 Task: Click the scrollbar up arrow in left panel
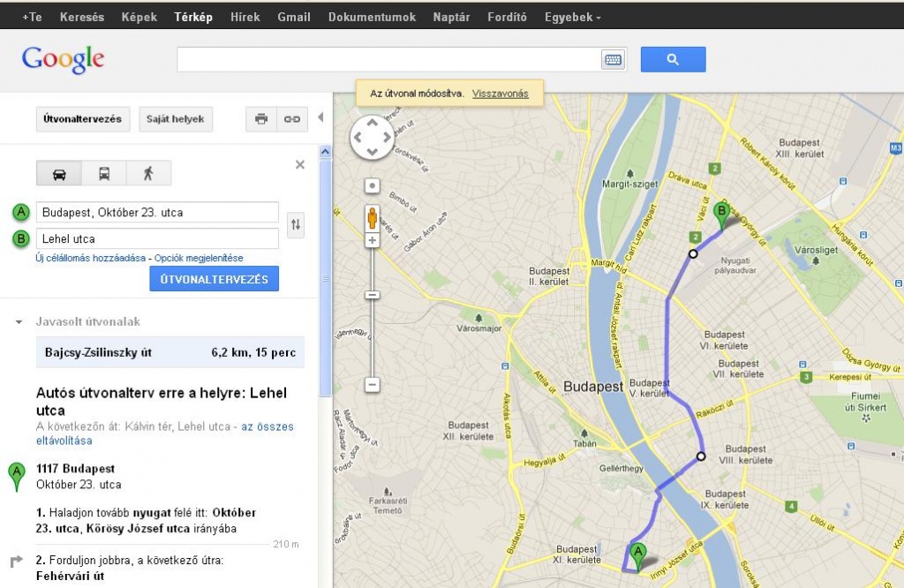(325, 152)
